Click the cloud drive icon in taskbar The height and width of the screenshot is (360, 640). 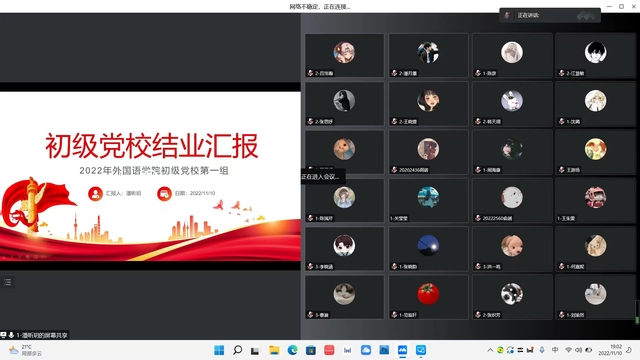point(366,350)
